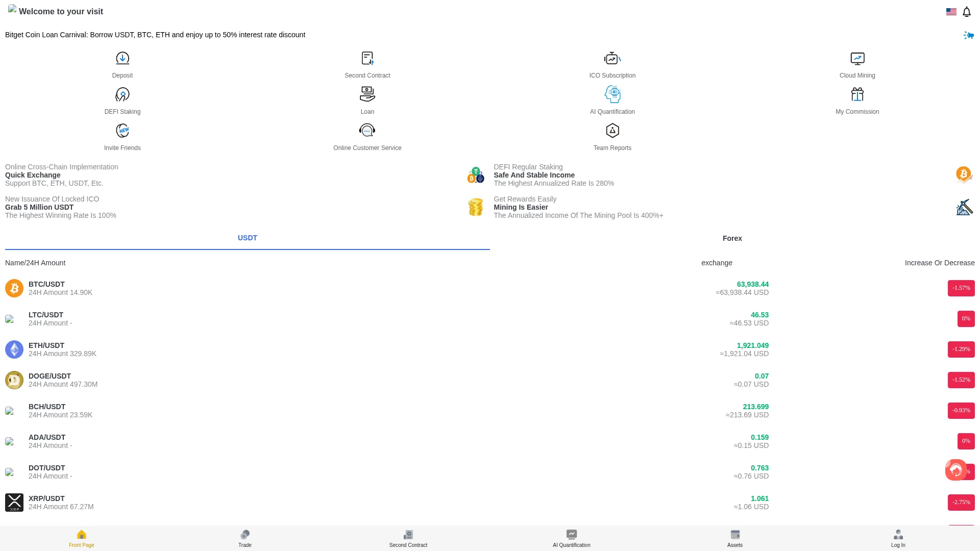Open the Safe And Stable Income promo
Viewport: 980px width, 551px height.
click(x=534, y=175)
